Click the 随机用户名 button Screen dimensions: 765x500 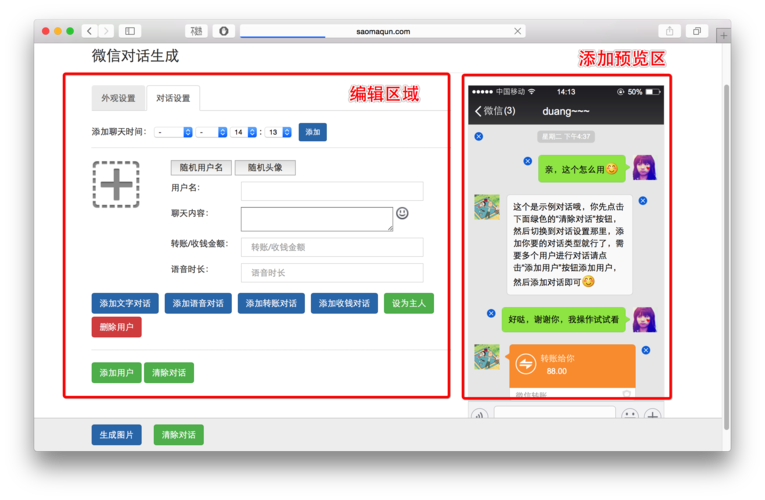click(201, 168)
